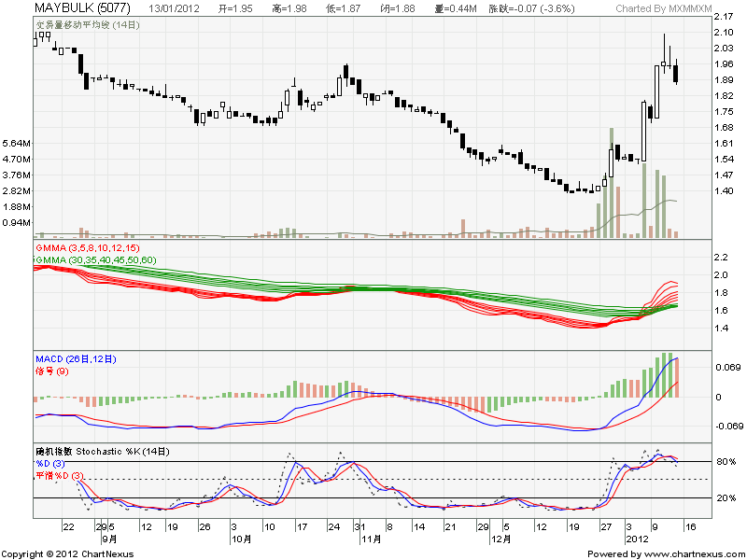This screenshot has width=747, height=560.
Task: Click the red 平滑%D (3) legend
Action: [x=60, y=476]
